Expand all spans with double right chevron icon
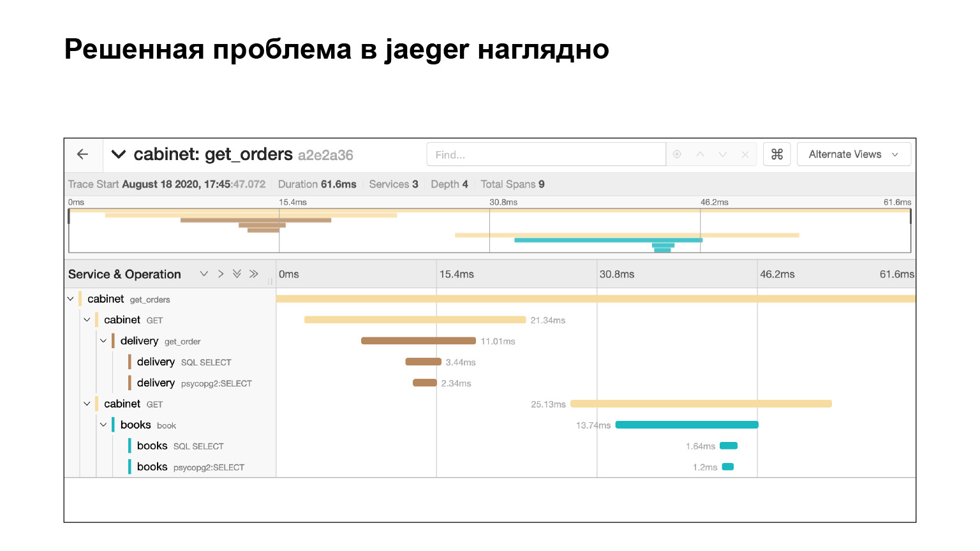 (253, 274)
